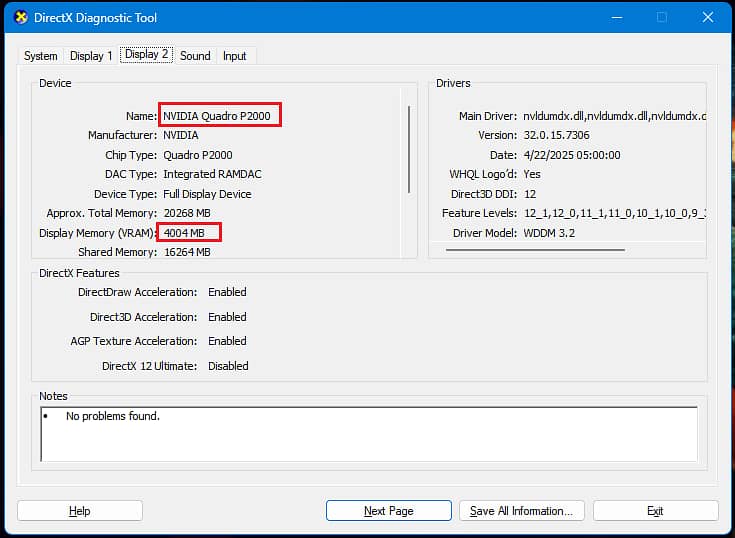The image size is (735, 538).
Task: Click the DirectX 12 Ultimate 'Disabled' value
Action: (x=228, y=366)
